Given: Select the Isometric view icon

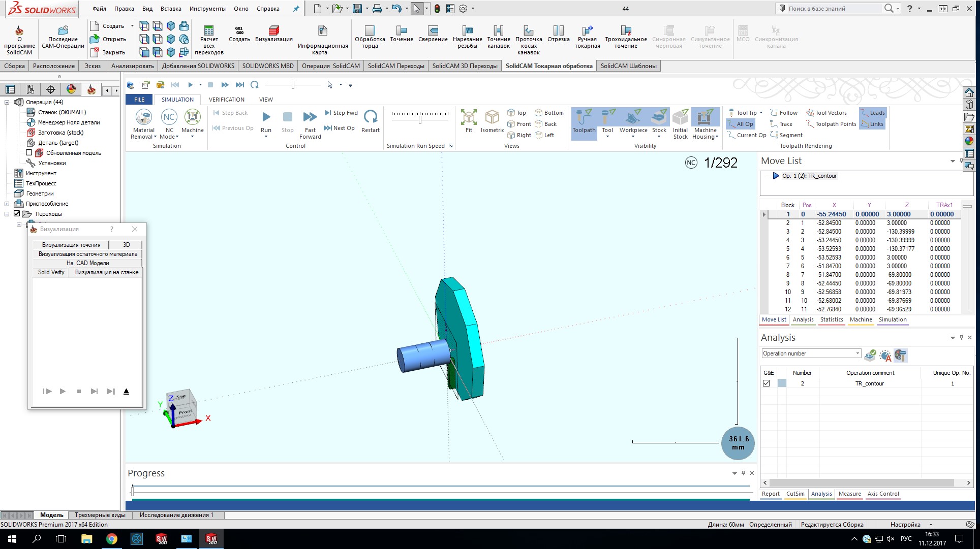Looking at the screenshot, I should (x=492, y=118).
